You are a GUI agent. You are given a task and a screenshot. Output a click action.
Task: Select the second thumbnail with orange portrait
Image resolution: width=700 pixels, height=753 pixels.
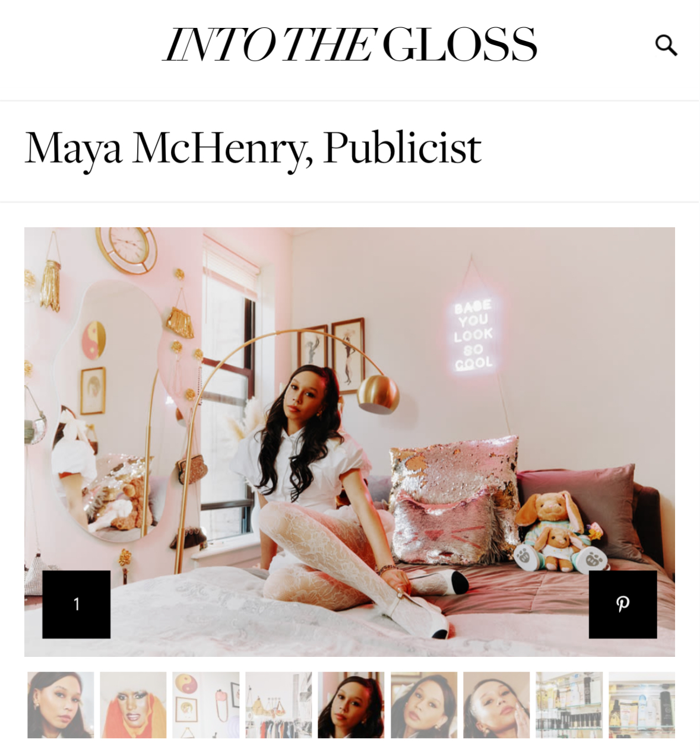[x=133, y=705]
